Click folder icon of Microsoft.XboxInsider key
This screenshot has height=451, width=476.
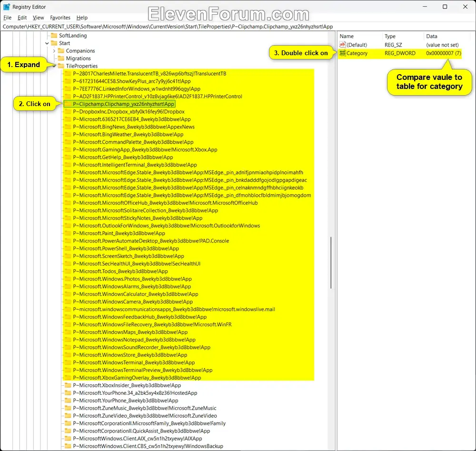(68, 385)
